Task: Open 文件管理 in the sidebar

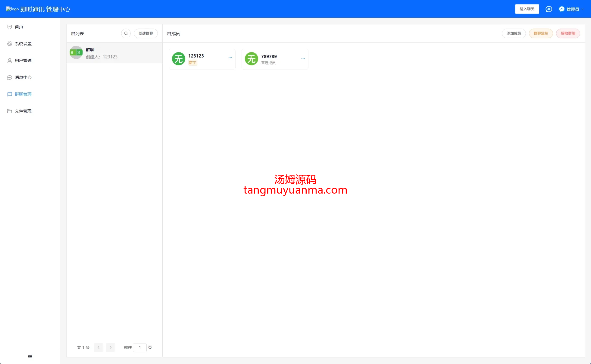Action: (x=23, y=111)
